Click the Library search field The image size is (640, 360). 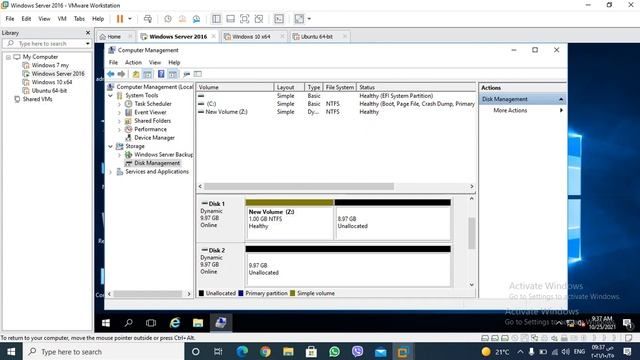coord(47,43)
